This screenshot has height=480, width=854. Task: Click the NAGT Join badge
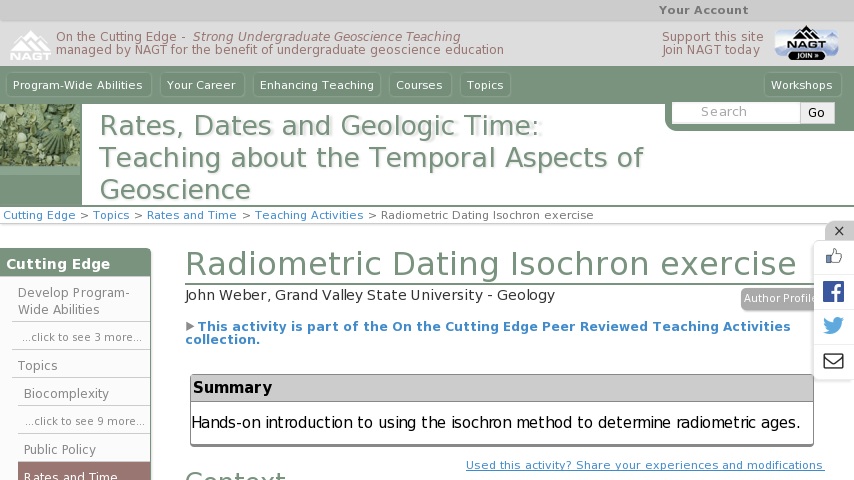point(807,43)
